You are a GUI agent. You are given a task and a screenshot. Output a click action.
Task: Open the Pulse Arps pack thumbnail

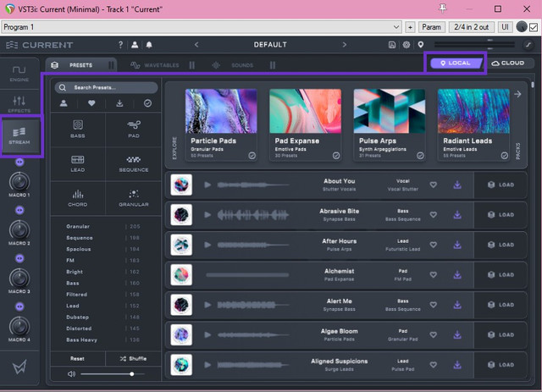[390, 111]
